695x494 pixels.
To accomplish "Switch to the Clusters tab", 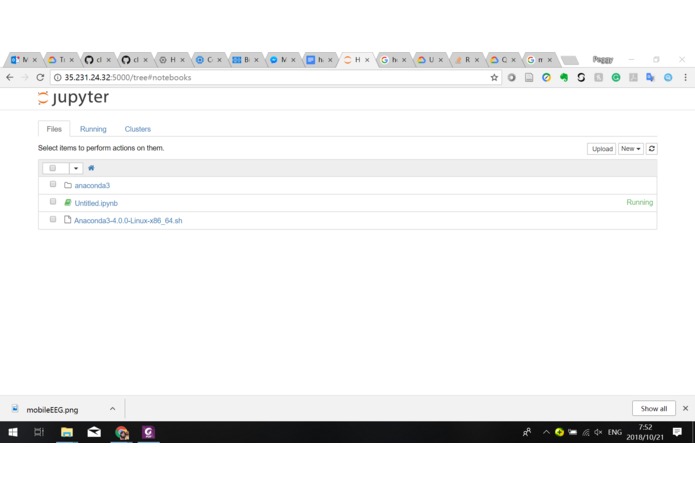I will point(137,129).
